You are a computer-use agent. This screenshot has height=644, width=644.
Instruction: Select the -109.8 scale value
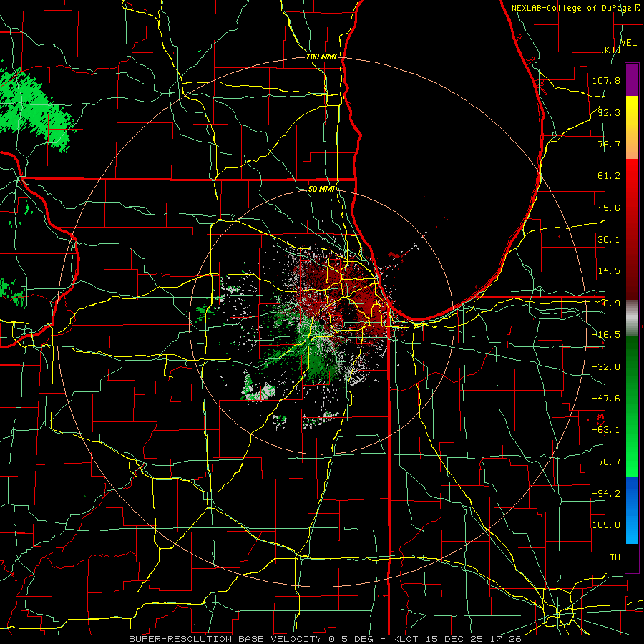click(x=603, y=525)
